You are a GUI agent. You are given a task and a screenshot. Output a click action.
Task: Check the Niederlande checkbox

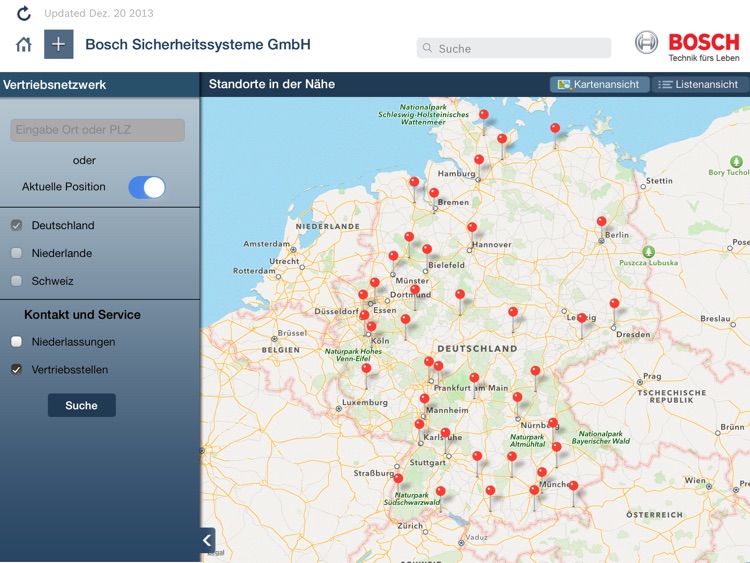click(x=17, y=253)
